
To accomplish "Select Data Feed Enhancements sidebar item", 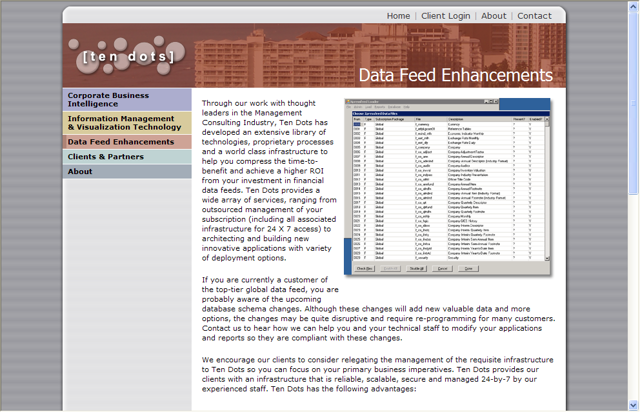I will pos(127,142).
